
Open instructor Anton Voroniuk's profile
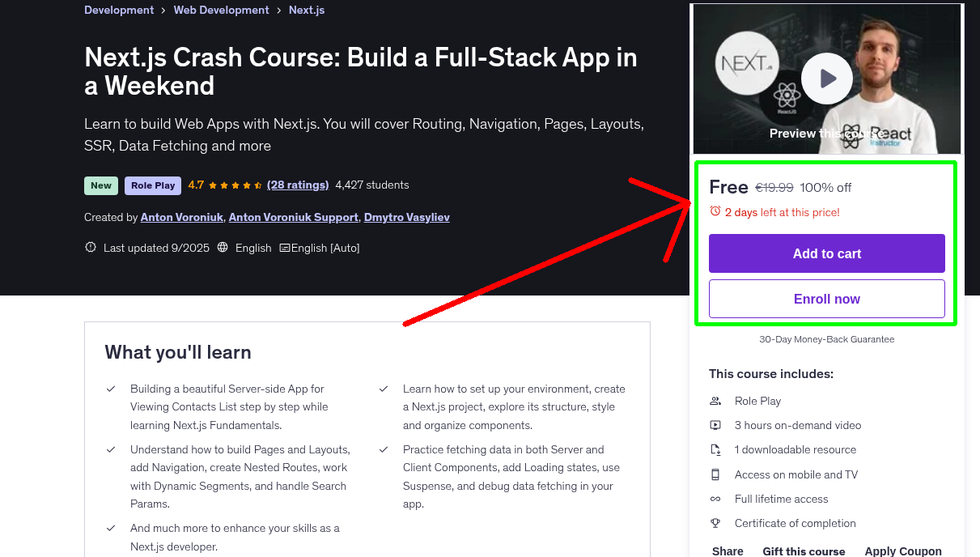(x=183, y=217)
